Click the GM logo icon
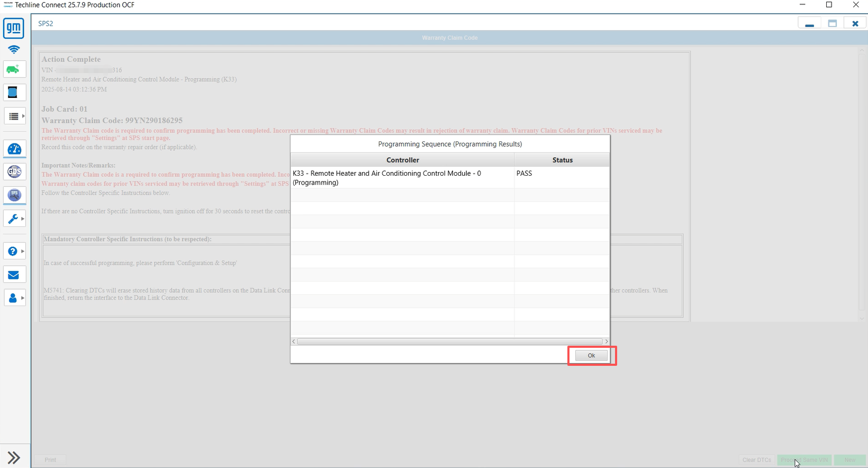 click(14, 28)
